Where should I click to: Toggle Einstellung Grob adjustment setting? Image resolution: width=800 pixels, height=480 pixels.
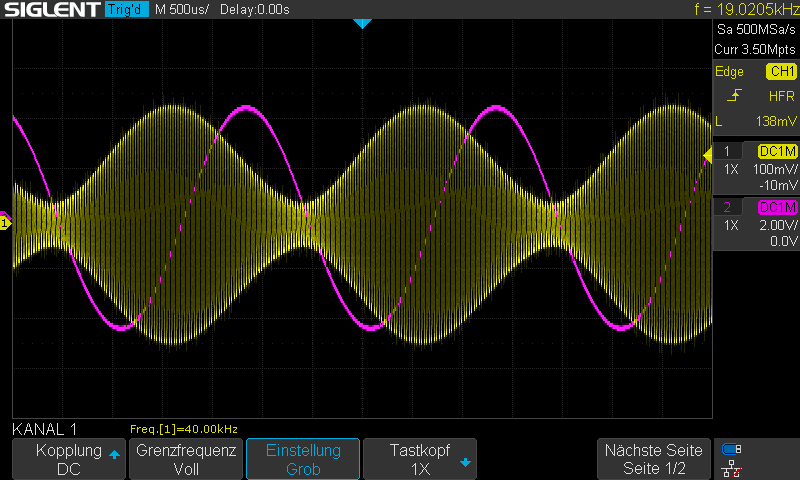pos(302,459)
